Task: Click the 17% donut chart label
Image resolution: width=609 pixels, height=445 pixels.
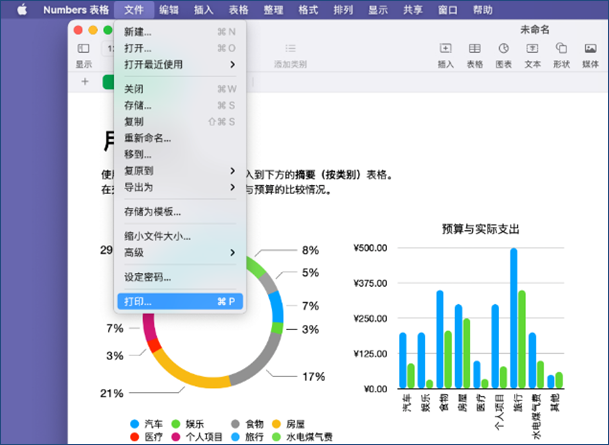Action: [x=314, y=376]
